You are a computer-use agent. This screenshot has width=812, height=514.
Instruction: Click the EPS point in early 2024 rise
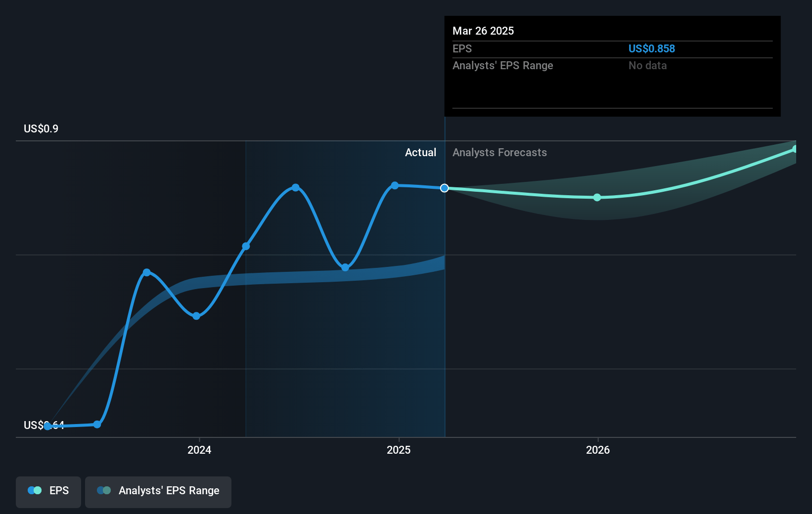(246, 246)
